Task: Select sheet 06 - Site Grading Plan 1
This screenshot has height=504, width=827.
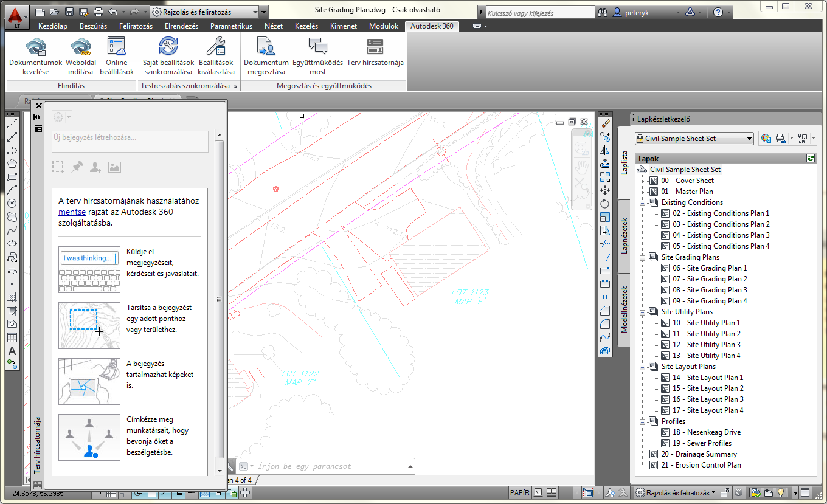Action: [x=709, y=268]
